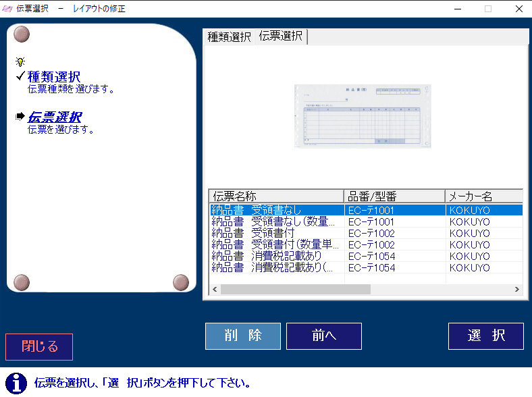
Task: Switch to the 種類選択 tab
Action: coord(229,37)
